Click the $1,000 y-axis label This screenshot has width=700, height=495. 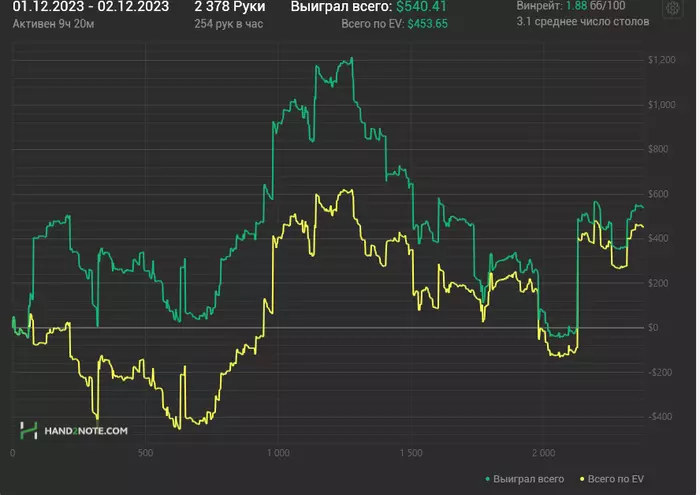662,104
